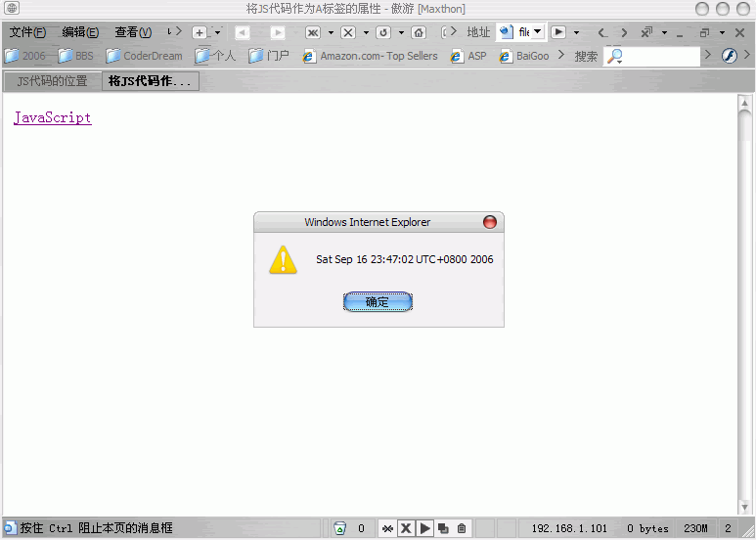The image size is (756, 540).
Task: Click the Maxthon globe icon in title bar
Action: coord(12,8)
